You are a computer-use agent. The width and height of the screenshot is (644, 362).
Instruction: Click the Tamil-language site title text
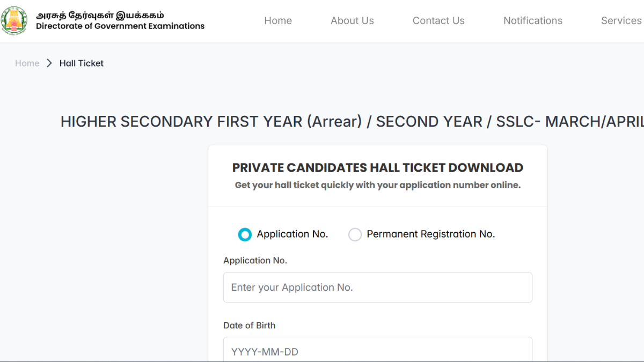coord(100,15)
